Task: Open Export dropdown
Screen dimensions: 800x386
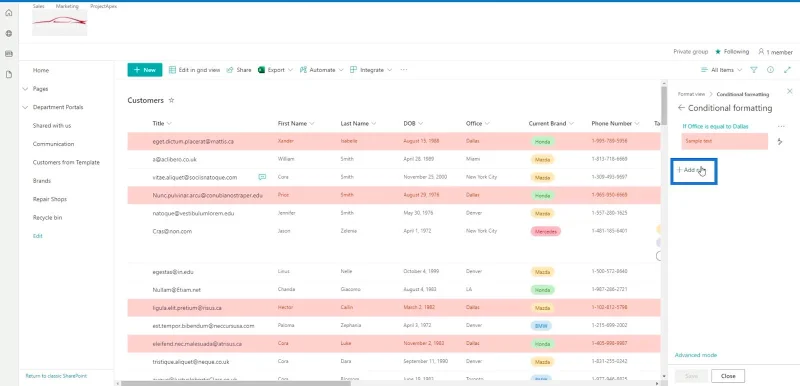Action: pyautogui.click(x=275, y=70)
